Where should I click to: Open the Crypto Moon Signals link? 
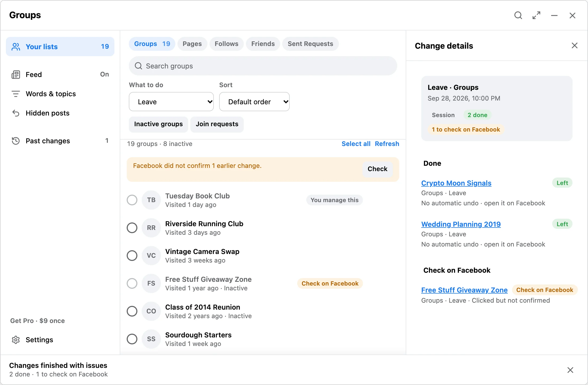[x=456, y=183]
